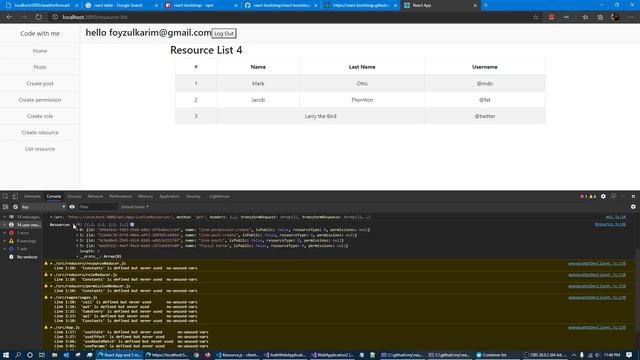This screenshot has width=640, height=360.
Task: Expand the __proto__ Array(0) entry
Action: point(78,256)
